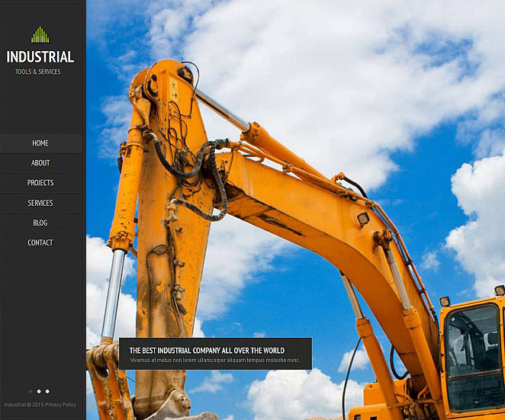Open the Services menu item
505x420 pixels.
40,204
